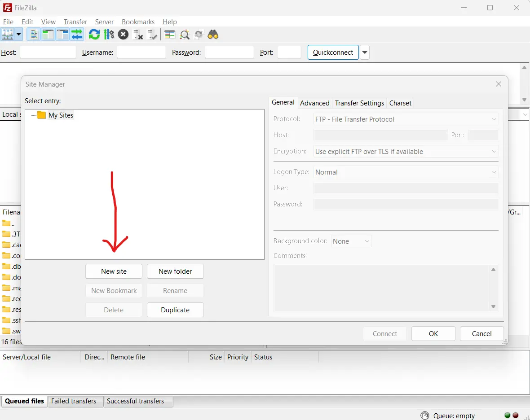The width and height of the screenshot is (530, 420).
Task: Open the Edit menu
Action: coord(27,22)
